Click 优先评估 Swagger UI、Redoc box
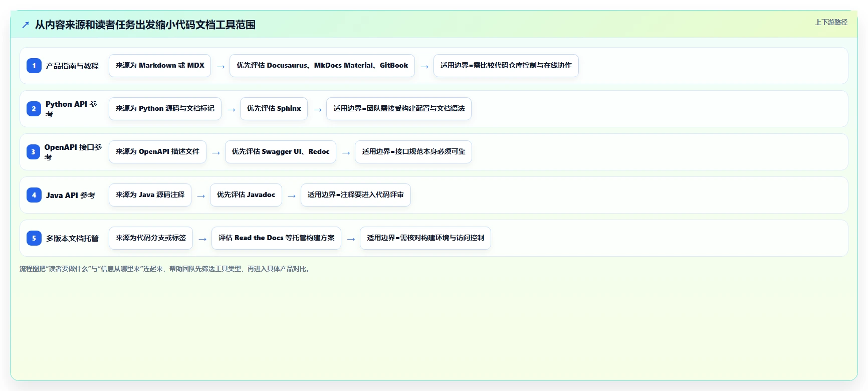Image resolution: width=868 pixels, height=391 pixels. (281, 152)
